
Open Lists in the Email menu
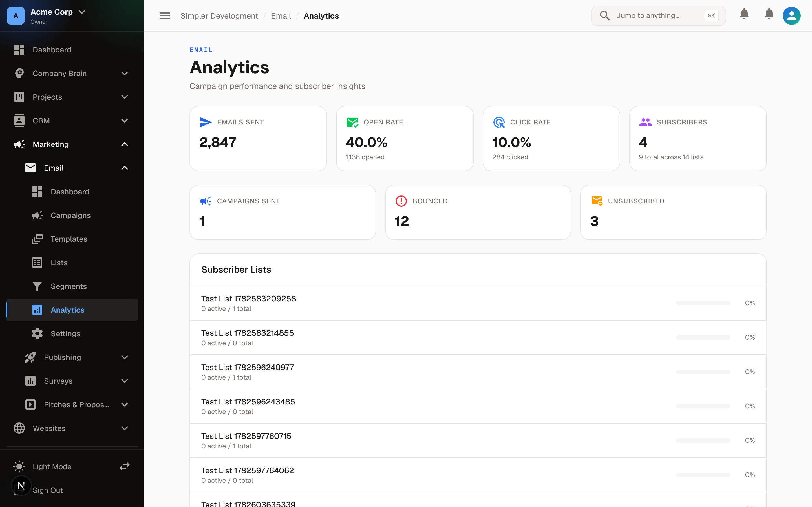click(x=72, y=263)
